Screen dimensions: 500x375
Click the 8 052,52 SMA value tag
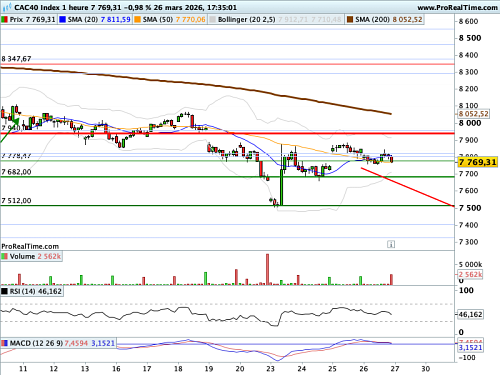473,114
